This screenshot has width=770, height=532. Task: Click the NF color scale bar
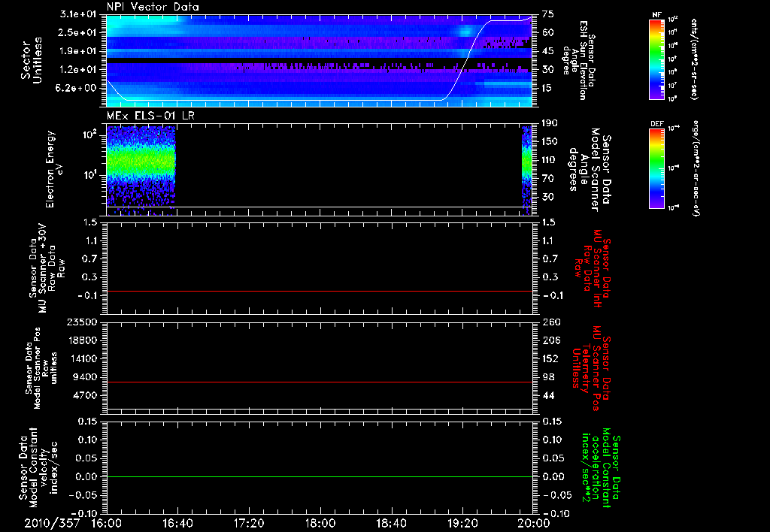pos(656,59)
